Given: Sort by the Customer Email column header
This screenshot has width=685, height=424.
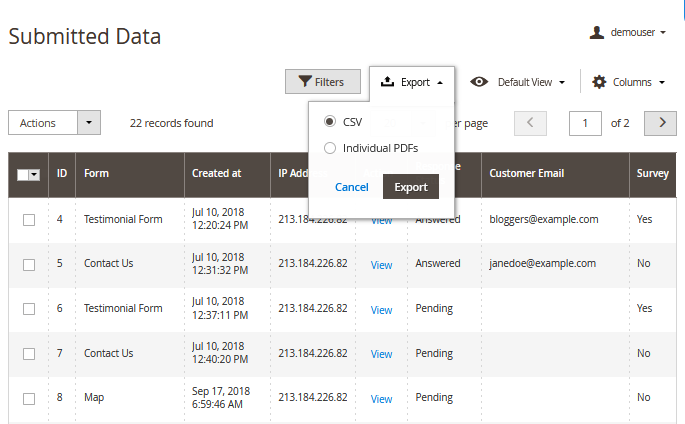Looking at the screenshot, I should pyautogui.click(x=526, y=173).
